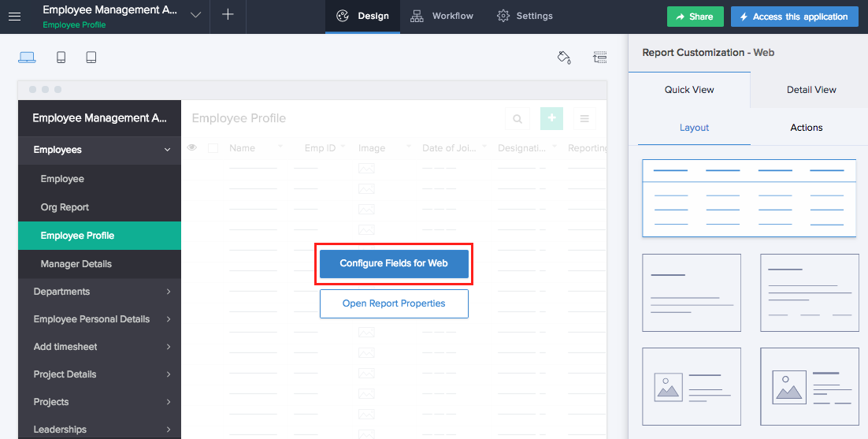Expand Employee Personal Details section

(100, 319)
